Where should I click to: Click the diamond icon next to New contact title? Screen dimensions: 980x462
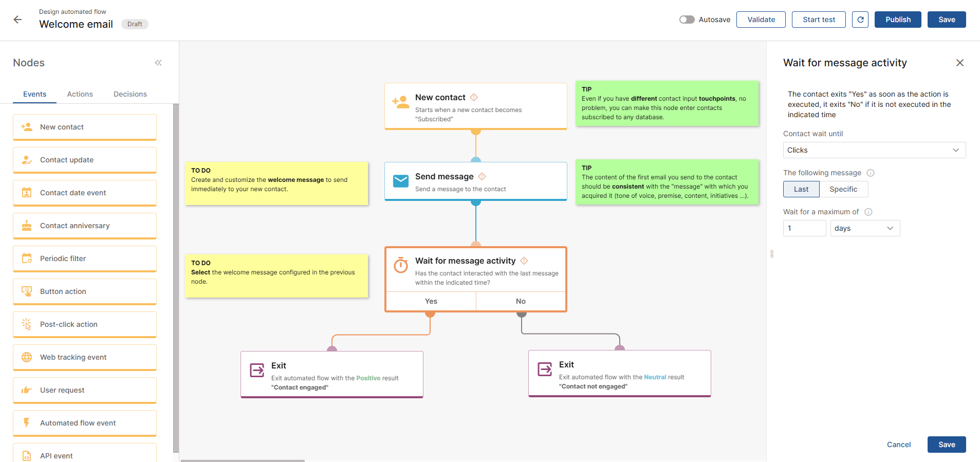(x=474, y=97)
